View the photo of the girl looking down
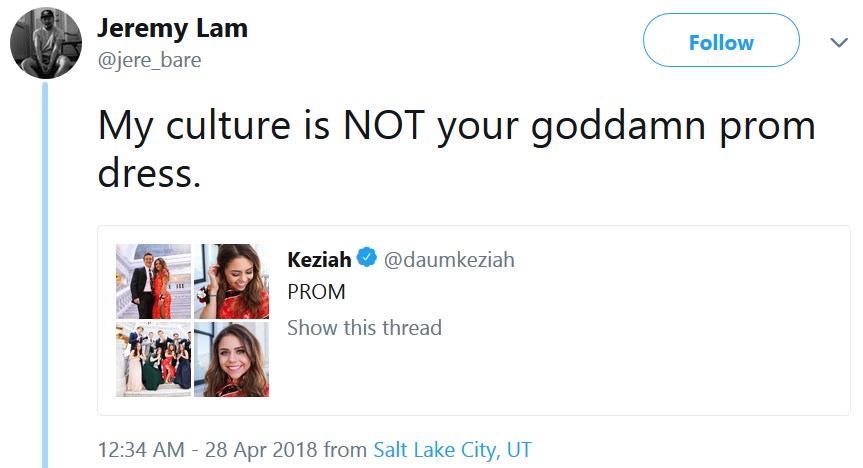The height and width of the screenshot is (468, 863). [x=231, y=281]
